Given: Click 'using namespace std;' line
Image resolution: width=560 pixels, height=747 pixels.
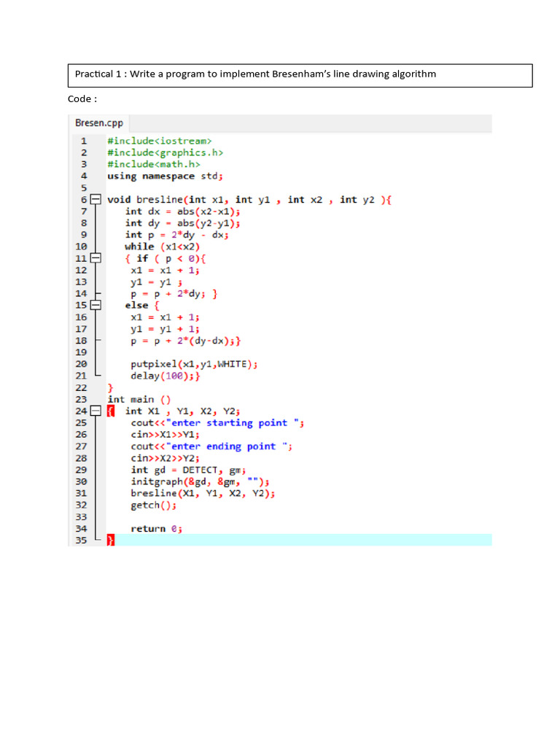Looking at the screenshot, I should pyautogui.click(x=165, y=177).
